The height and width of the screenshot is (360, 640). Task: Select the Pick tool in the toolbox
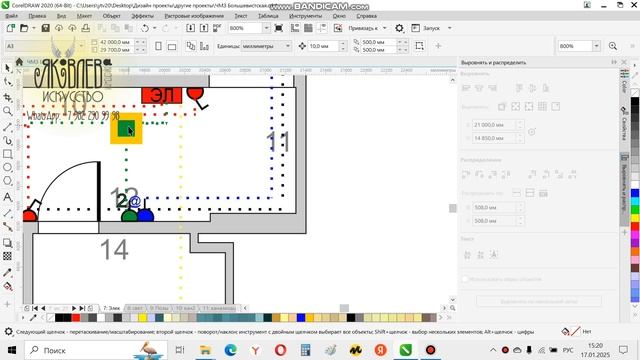(x=7, y=68)
